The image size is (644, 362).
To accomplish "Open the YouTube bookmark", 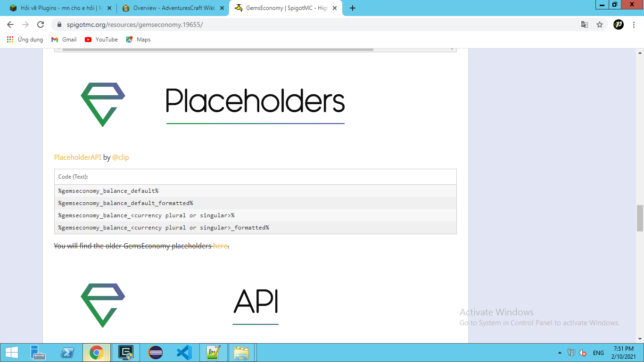I will point(101,40).
